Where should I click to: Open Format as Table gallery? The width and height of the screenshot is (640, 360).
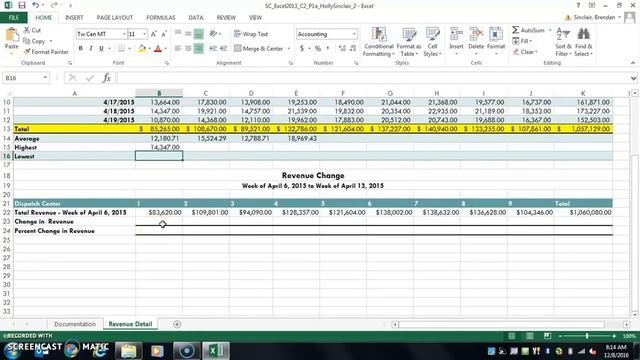tap(409, 42)
